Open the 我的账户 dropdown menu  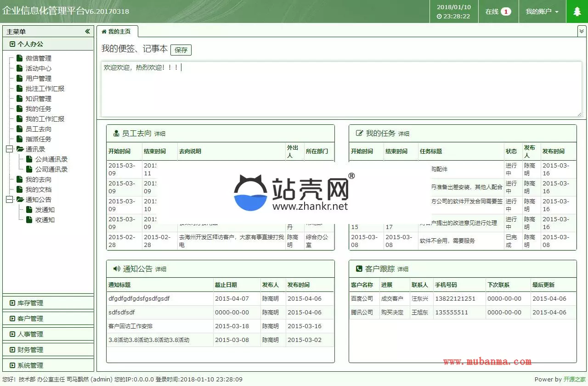click(542, 12)
